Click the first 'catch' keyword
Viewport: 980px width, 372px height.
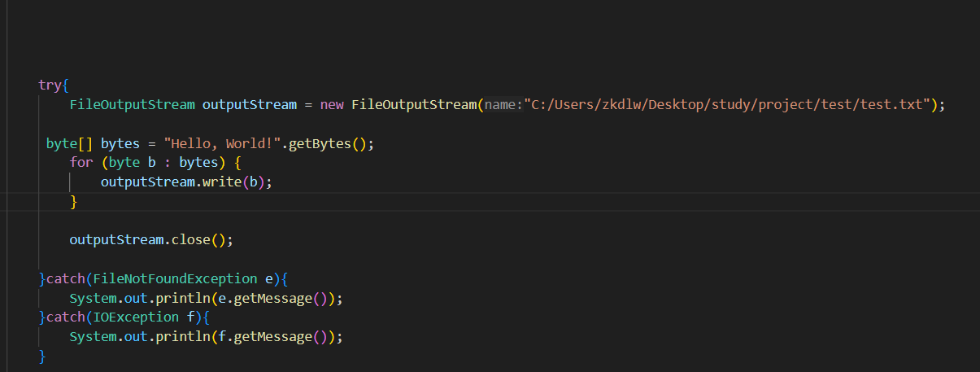[65, 278]
